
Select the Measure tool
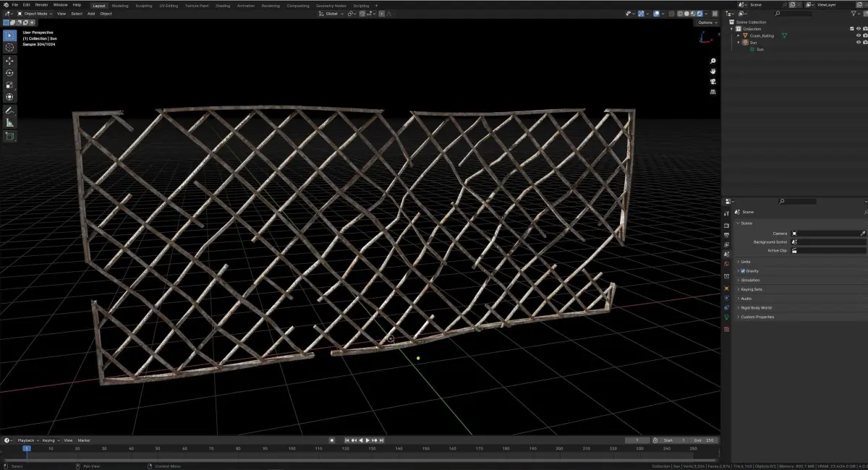(10, 123)
